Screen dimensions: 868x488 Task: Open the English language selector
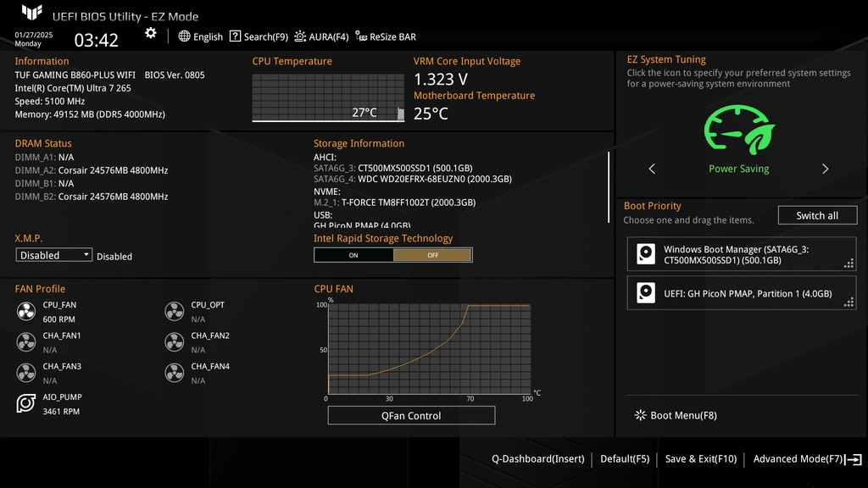click(x=201, y=36)
